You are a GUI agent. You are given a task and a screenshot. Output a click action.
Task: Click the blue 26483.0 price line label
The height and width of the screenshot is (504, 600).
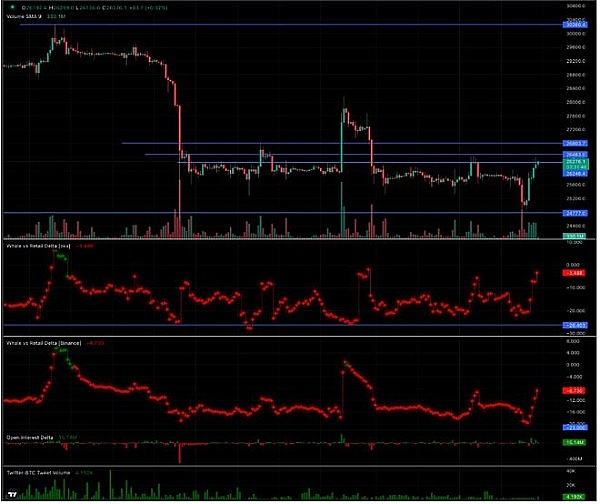tap(575, 155)
